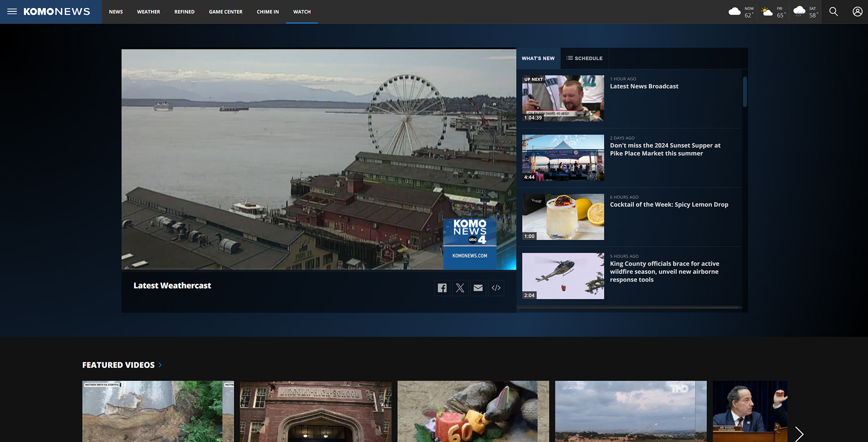Click the '5 HOURS AGO' timestamp
Image resolution: width=868 pixels, height=442 pixels.
(x=624, y=257)
